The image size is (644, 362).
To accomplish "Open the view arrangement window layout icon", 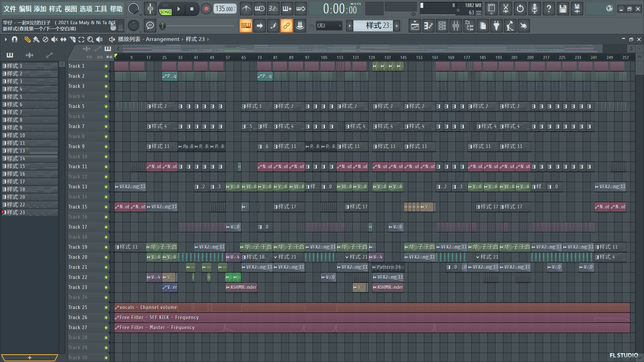I will click(x=491, y=9).
